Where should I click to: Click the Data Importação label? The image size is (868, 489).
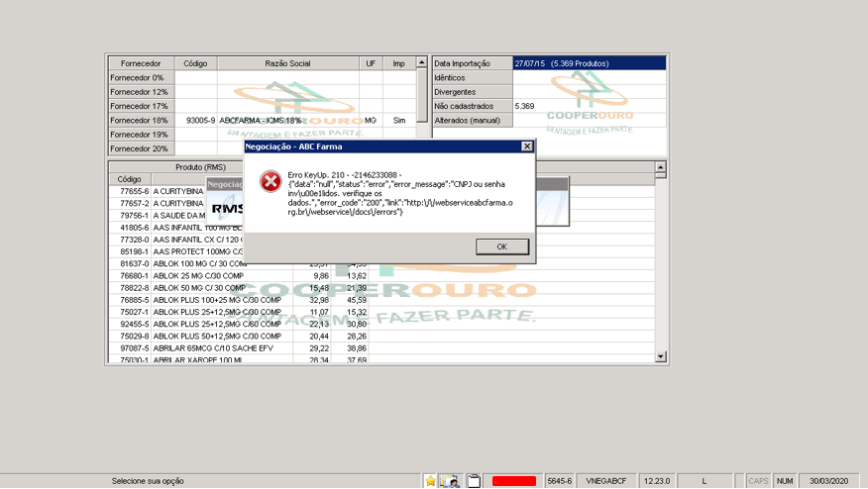coord(473,63)
